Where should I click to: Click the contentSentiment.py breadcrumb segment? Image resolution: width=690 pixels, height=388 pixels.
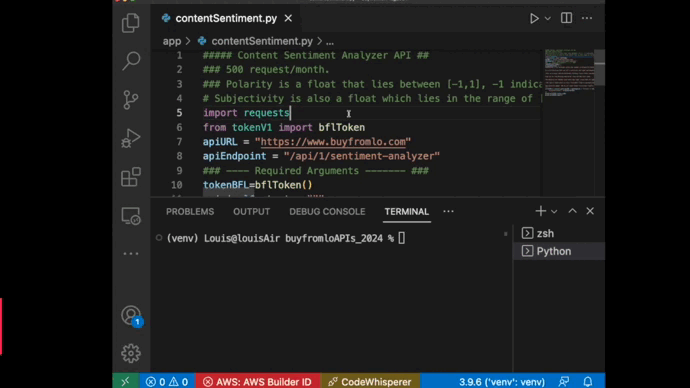click(262, 41)
